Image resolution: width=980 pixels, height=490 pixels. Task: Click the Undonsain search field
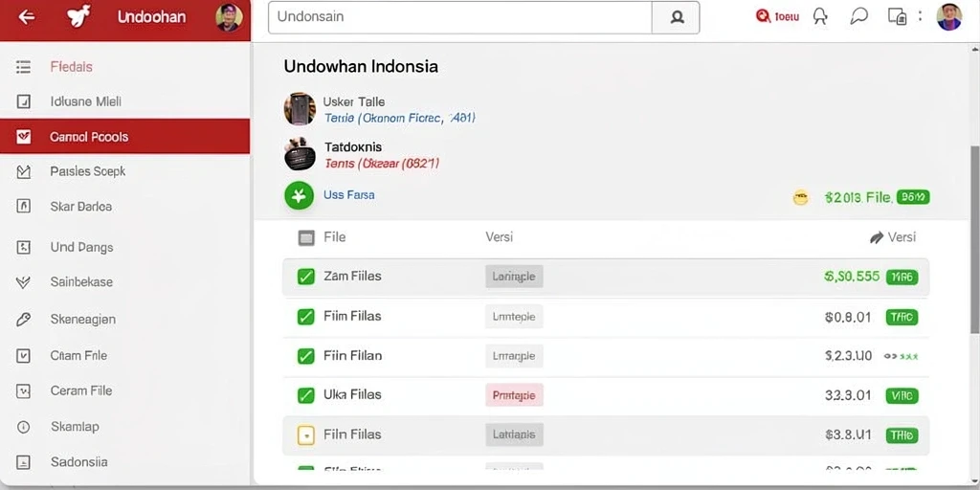click(x=460, y=17)
